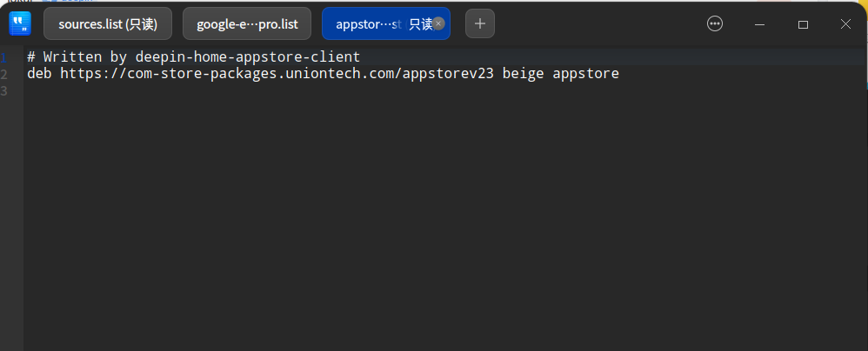The image size is (868, 351).
Task: Click line number 1 in the gutter
Action: tap(4, 57)
